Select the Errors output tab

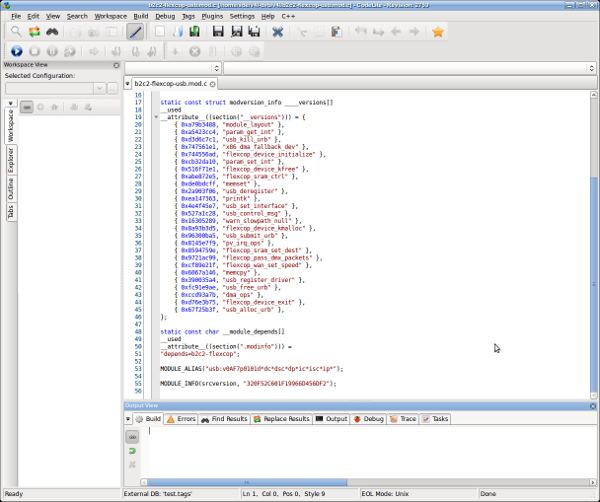[x=181, y=419]
